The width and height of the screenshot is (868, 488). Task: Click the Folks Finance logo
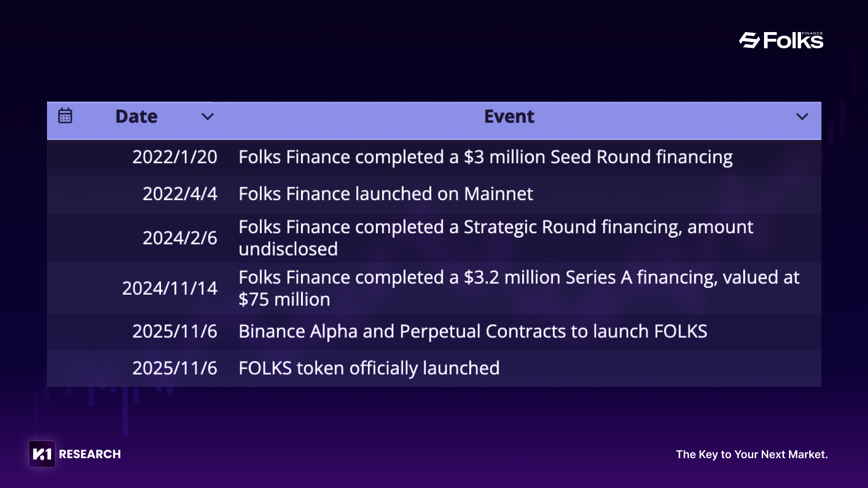(781, 40)
